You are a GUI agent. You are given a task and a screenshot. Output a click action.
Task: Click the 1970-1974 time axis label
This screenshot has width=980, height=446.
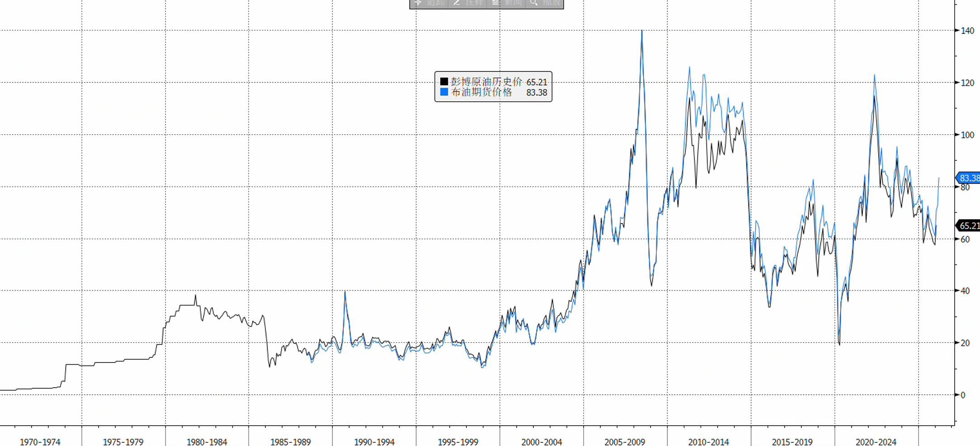[40, 441]
